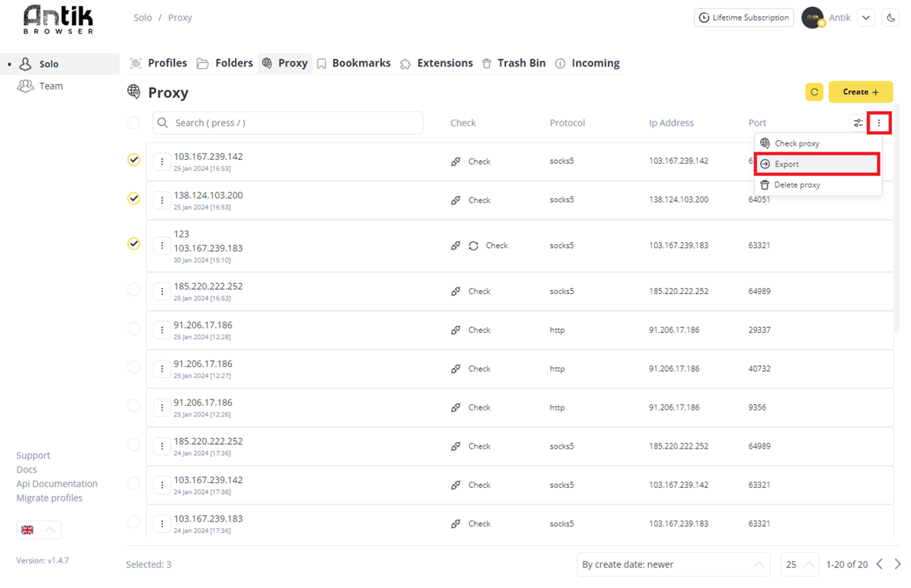Choose Check proxy from the dropdown menu
The width and height of the screenshot is (911, 588).
[x=818, y=143]
